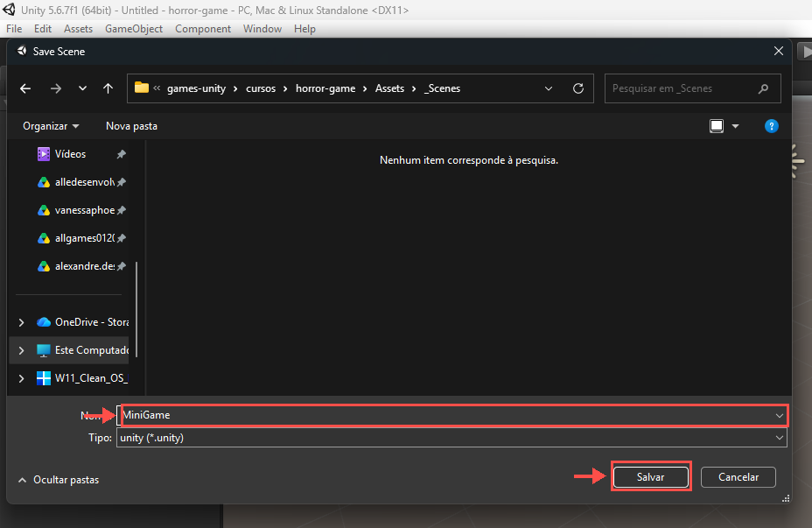Open the Unity Component menu
Viewport: 812px width, 528px height.
(203, 29)
